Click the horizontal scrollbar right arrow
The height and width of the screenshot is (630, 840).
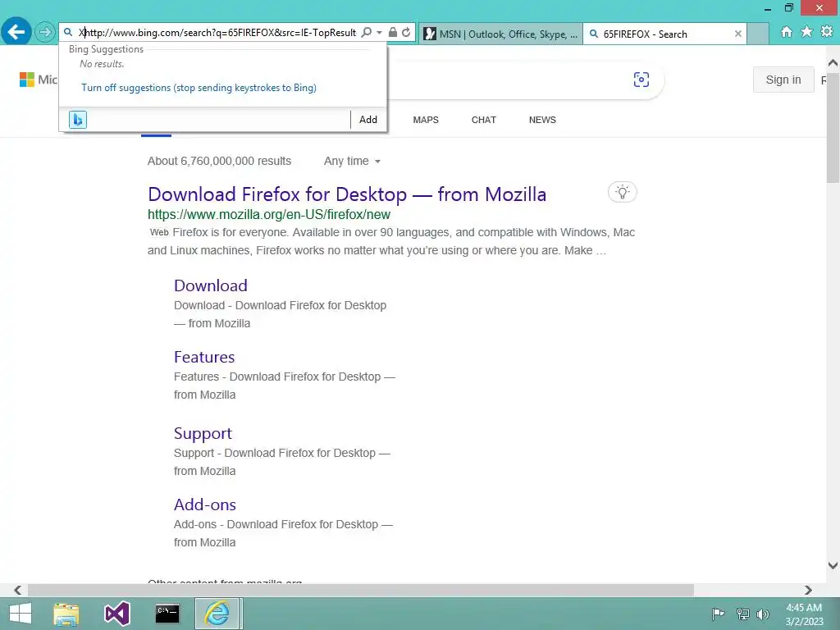coord(808,591)
